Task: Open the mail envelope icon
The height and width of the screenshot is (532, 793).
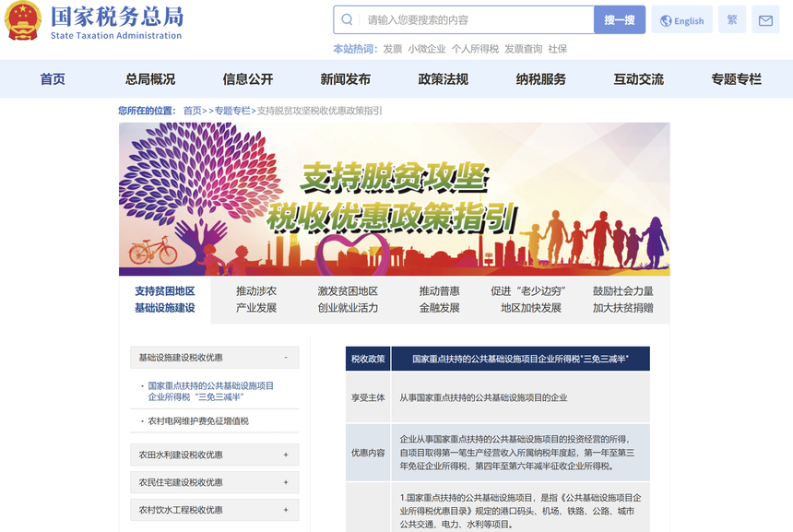Action: 765,20
